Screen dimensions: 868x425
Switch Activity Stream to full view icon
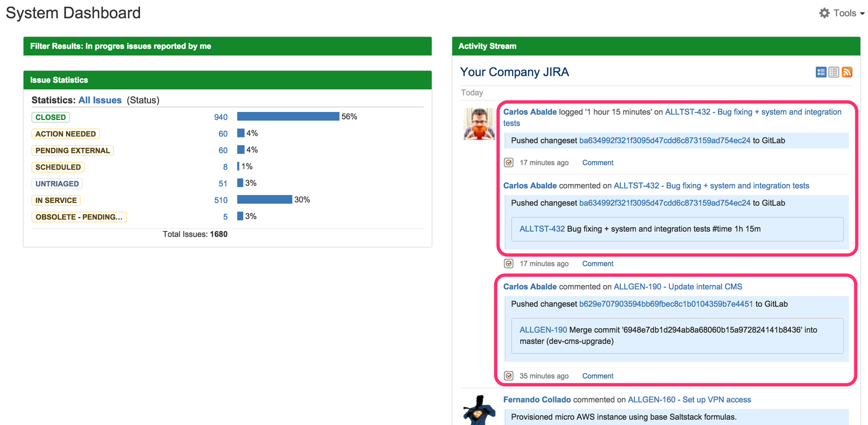point(821,72)
